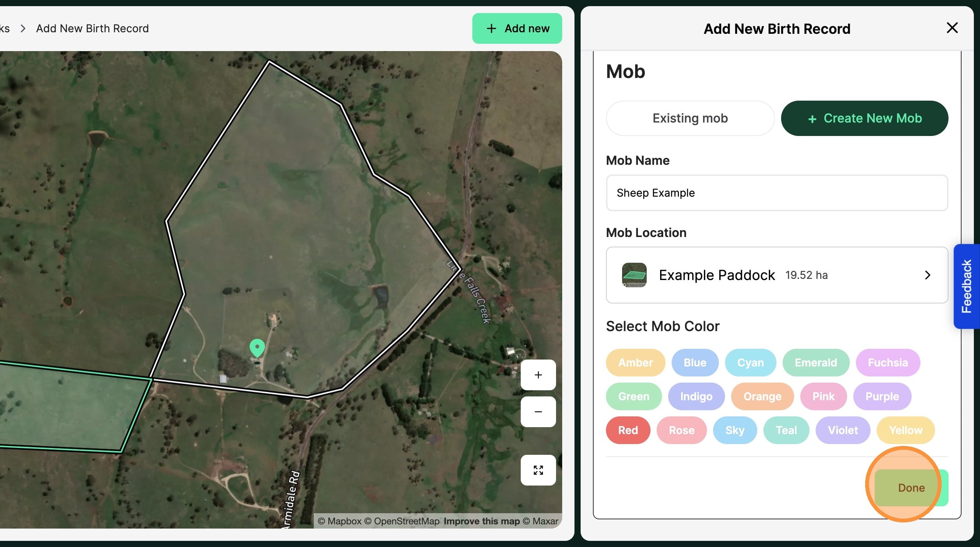Click plus icon in Add new button
Image resolution: width=980 pixels, height=547 pixels.
point(491,29)
